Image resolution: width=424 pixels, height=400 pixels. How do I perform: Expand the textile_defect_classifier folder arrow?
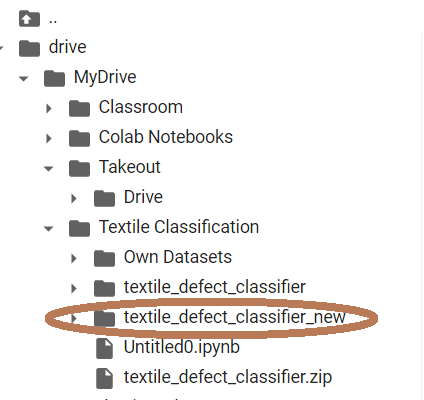point(74,288)
